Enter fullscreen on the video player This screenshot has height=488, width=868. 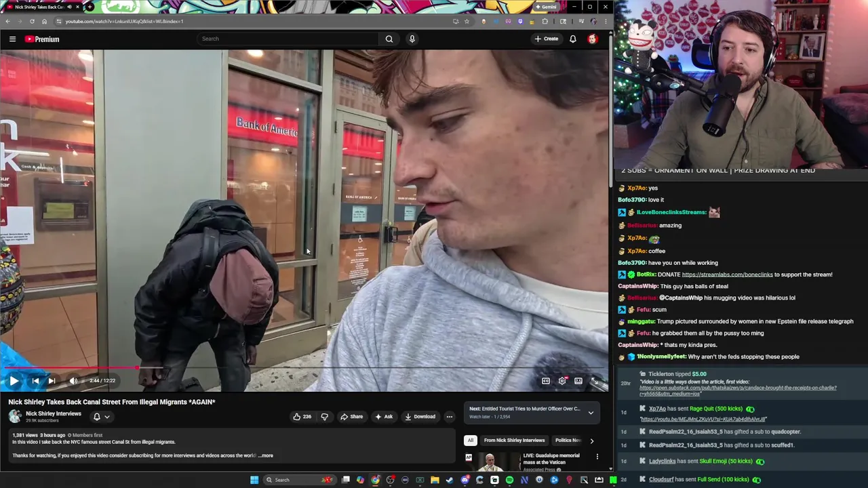[x=595, y=381]
